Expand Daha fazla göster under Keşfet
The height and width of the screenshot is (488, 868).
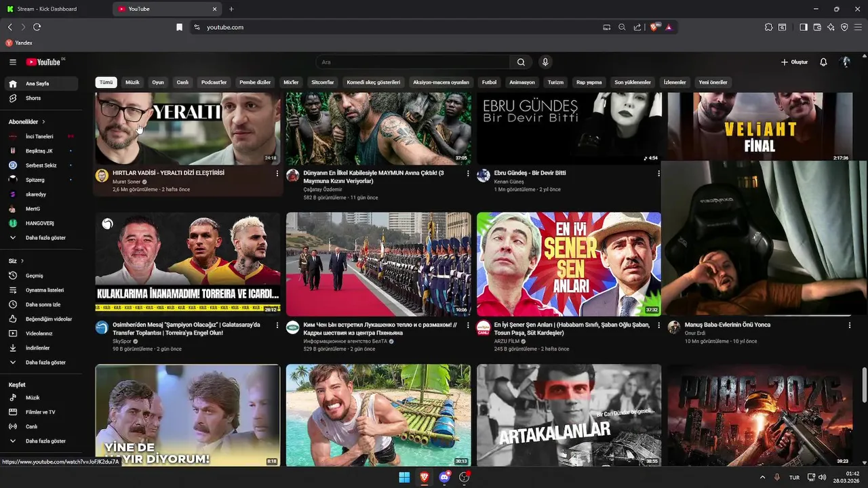41,441
